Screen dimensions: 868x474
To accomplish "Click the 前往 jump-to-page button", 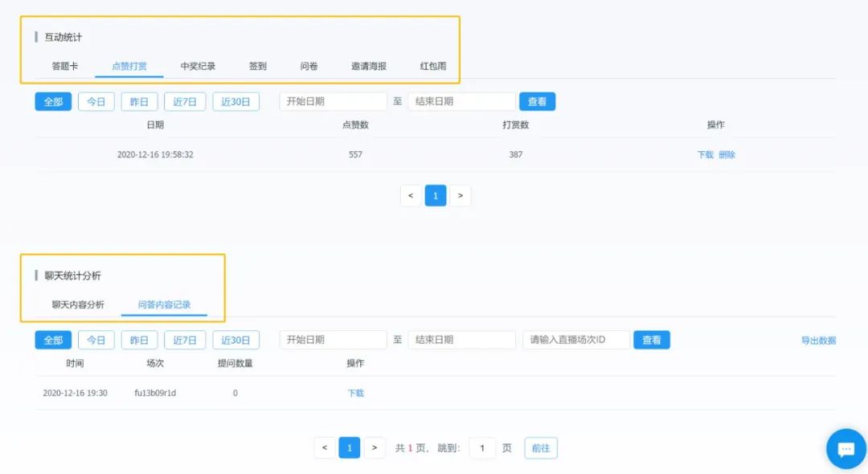I will [x=541, y=447].
